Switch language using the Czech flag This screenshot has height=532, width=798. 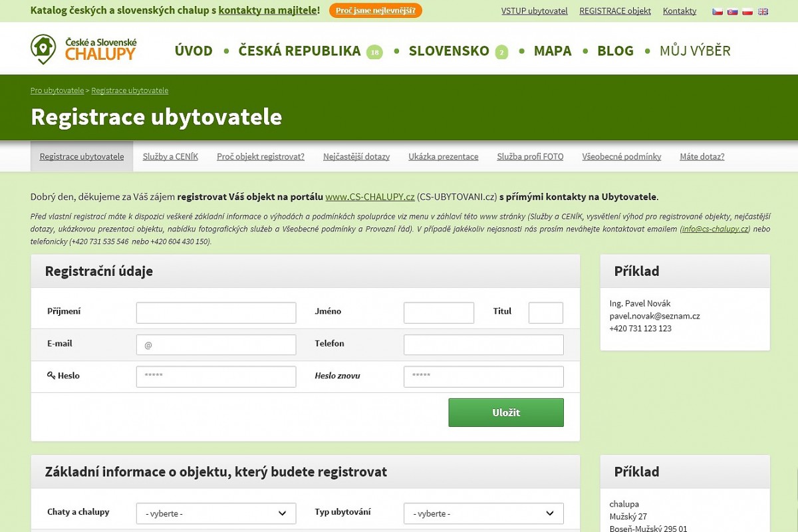click(x=718, y=11)
